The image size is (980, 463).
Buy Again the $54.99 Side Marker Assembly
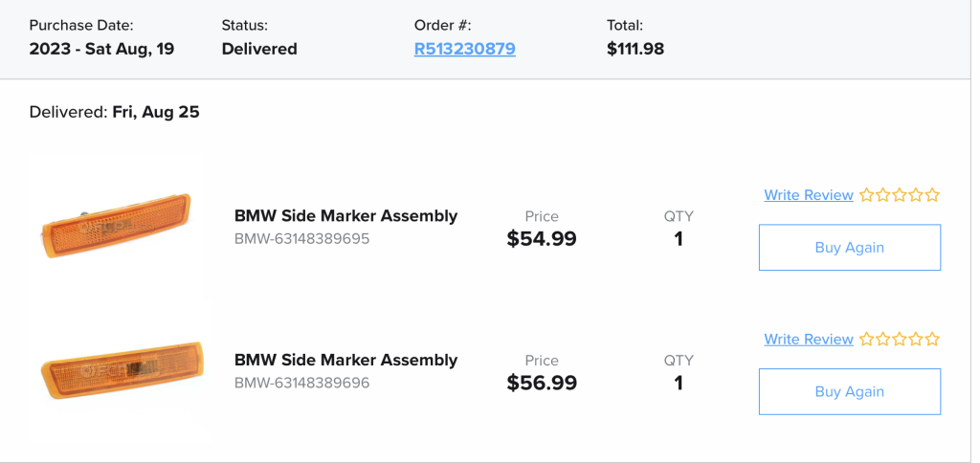point(850,248)
